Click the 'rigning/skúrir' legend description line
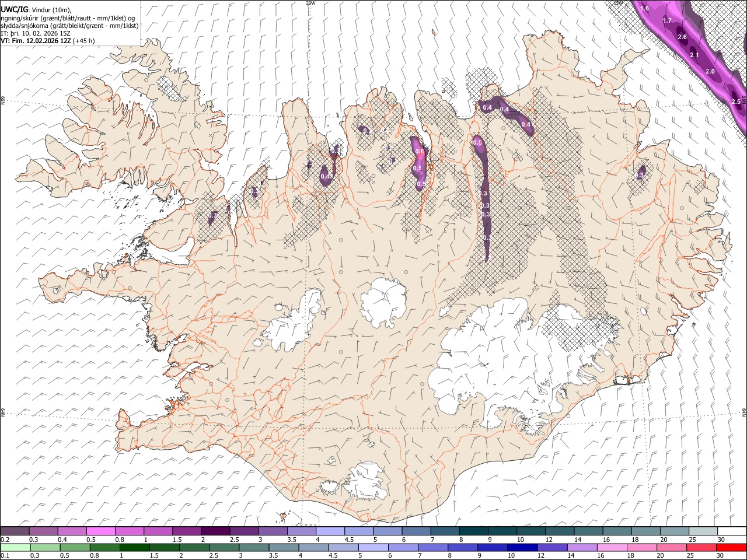The image size is (747, 560). pos(68,18)
